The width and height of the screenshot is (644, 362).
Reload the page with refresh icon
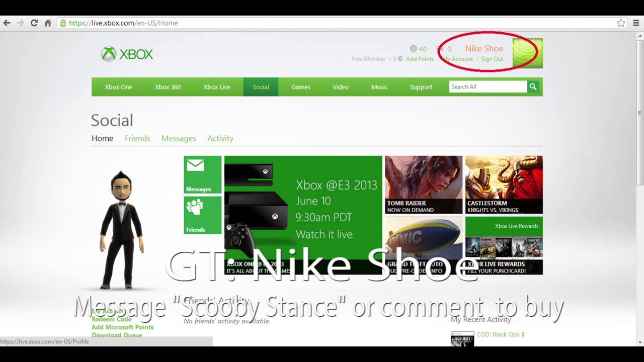(34, 23)
